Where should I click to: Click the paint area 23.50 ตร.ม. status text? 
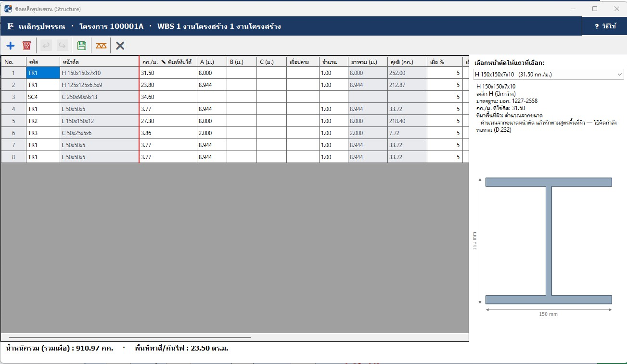(181, 348)
